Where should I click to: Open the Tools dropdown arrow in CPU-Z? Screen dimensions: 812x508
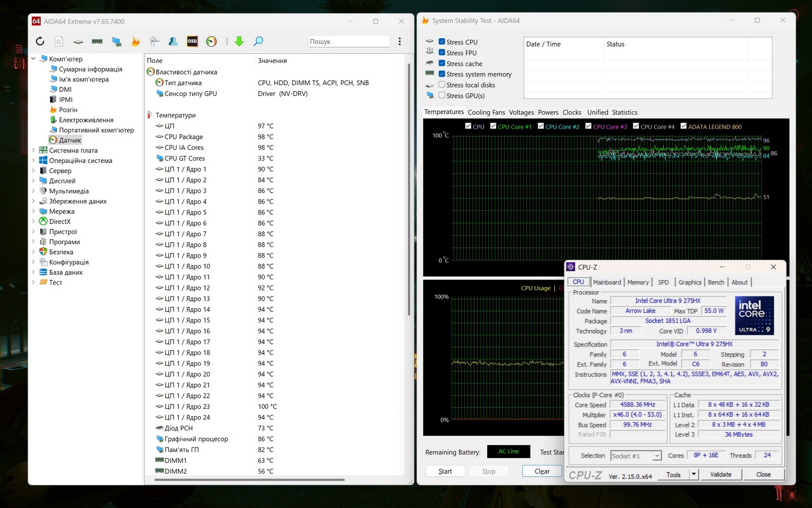pyautogui.click(x=693, y=474)
